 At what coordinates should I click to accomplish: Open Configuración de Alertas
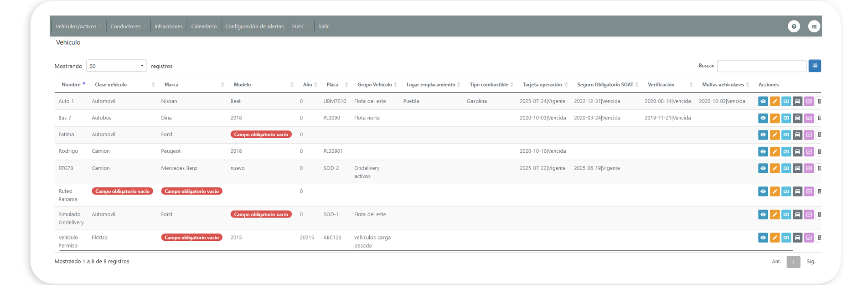click(x=254, y=26)
